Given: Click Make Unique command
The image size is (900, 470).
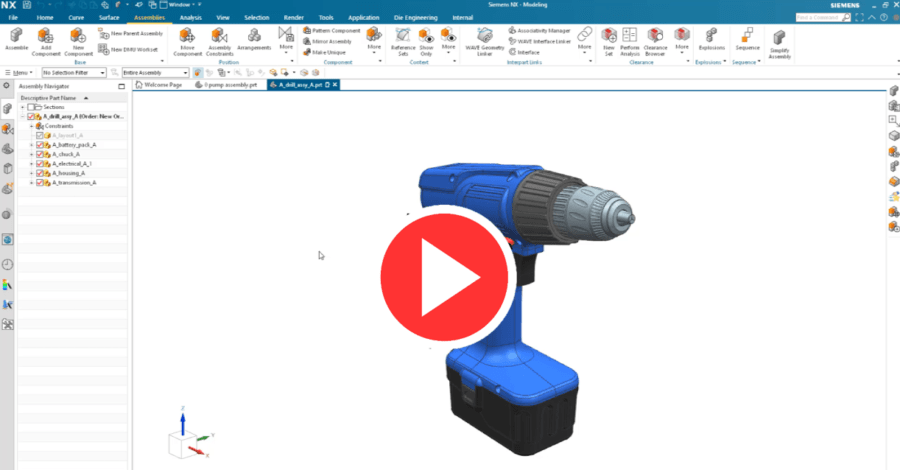Looking at the screenshot, I should coord(324,52).
